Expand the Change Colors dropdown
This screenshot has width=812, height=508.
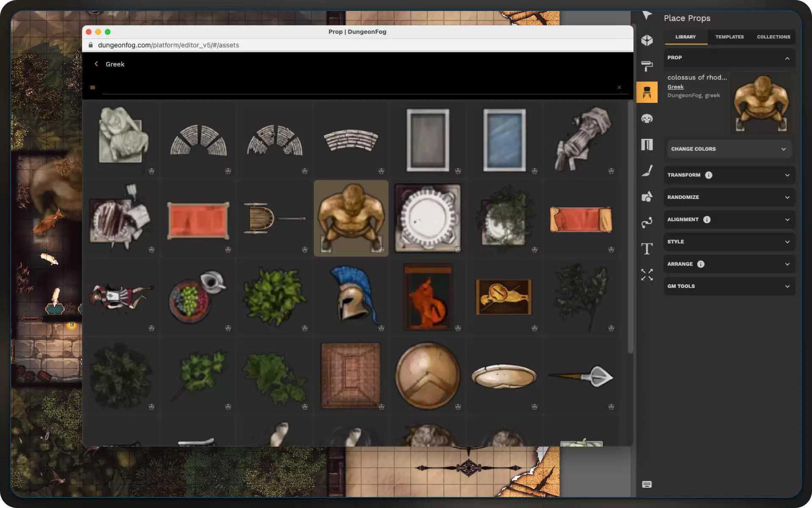730,149
